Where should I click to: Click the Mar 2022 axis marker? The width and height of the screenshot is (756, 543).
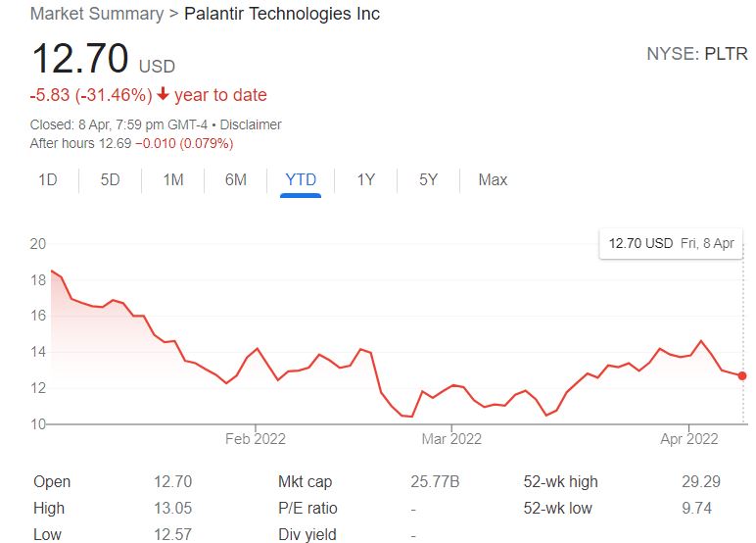451,439
